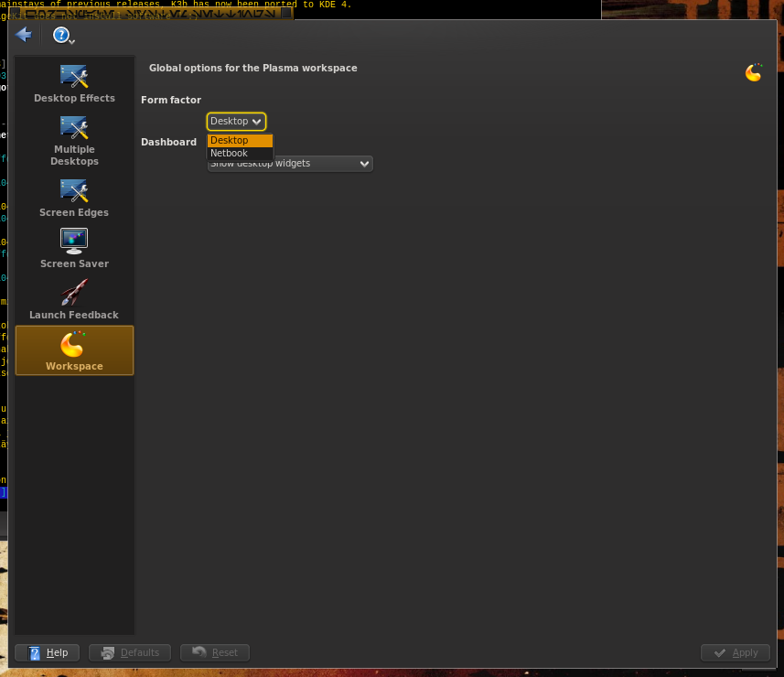Expand the Dashboard widgets dropdown
784x677 pixels.
pos(290,164)
